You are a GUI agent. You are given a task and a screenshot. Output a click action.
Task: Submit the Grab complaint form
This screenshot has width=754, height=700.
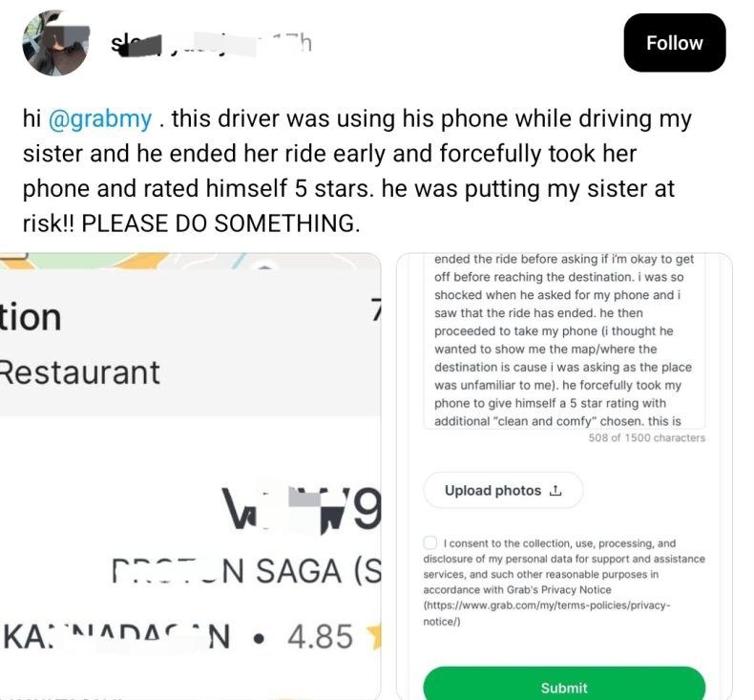click(563, 686)
